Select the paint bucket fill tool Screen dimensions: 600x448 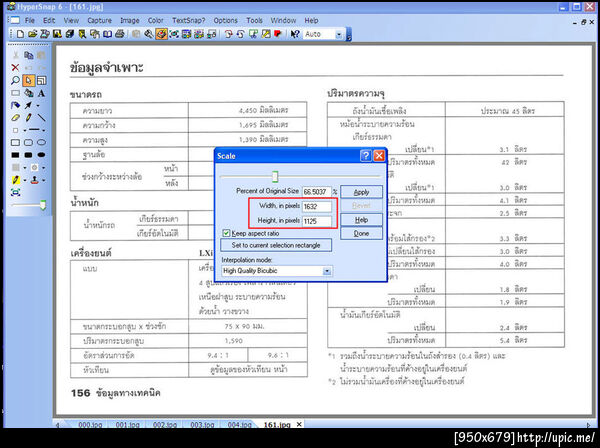pyautogui.click(x=28, y=93)
